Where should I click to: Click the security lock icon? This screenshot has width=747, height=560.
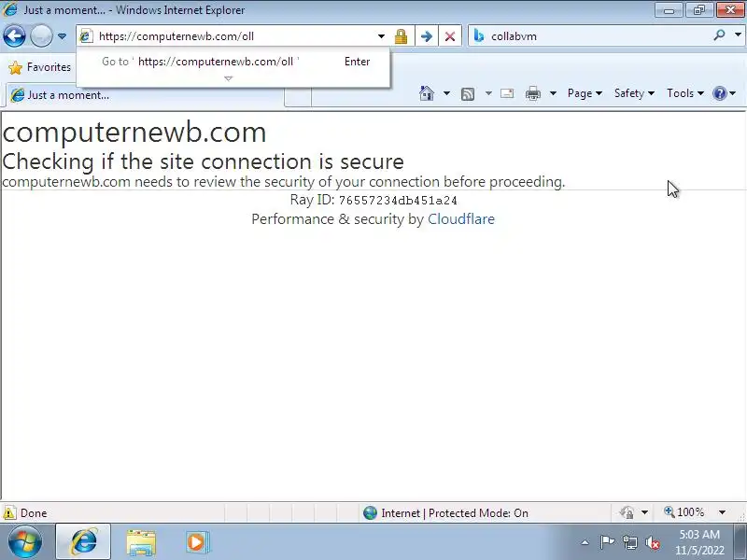[x=402, y=36]
